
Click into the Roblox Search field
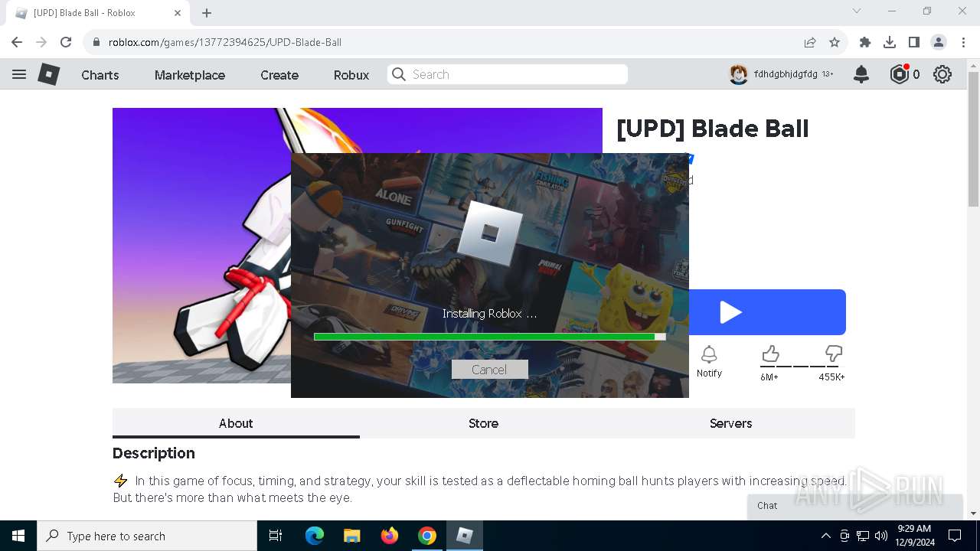click(x=508, y=74)
